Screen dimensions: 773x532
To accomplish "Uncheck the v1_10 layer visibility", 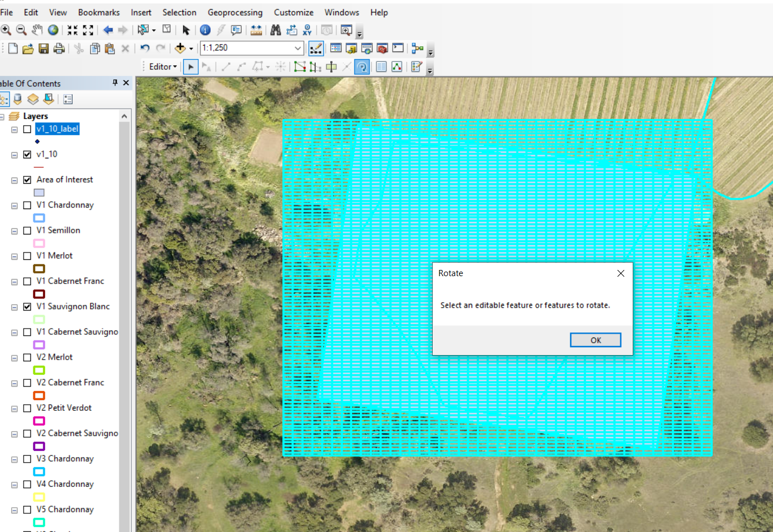I will click(x=26, y=154).
